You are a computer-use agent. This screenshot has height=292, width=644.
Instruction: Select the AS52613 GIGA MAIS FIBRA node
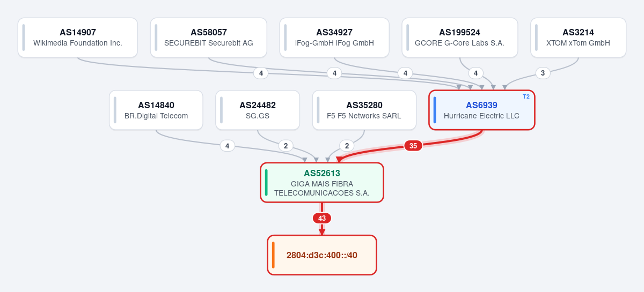322,183
